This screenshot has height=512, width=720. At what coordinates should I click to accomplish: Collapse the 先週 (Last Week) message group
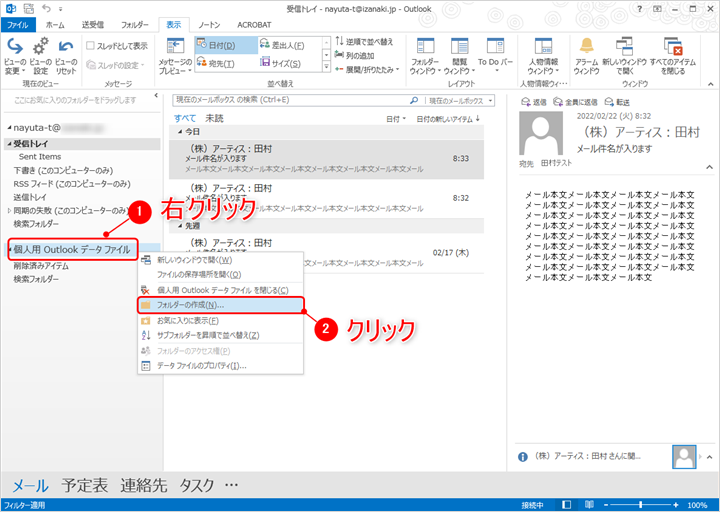point(180,226)
